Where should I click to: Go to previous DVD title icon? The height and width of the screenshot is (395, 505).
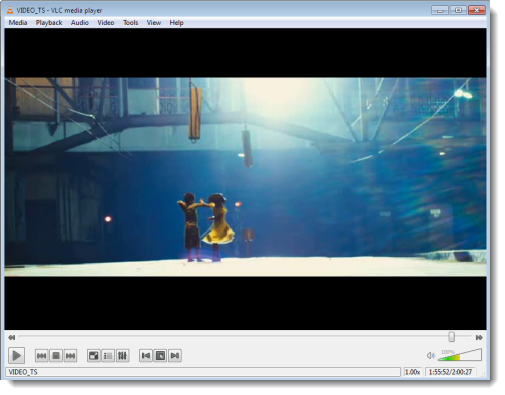(146, 356)
